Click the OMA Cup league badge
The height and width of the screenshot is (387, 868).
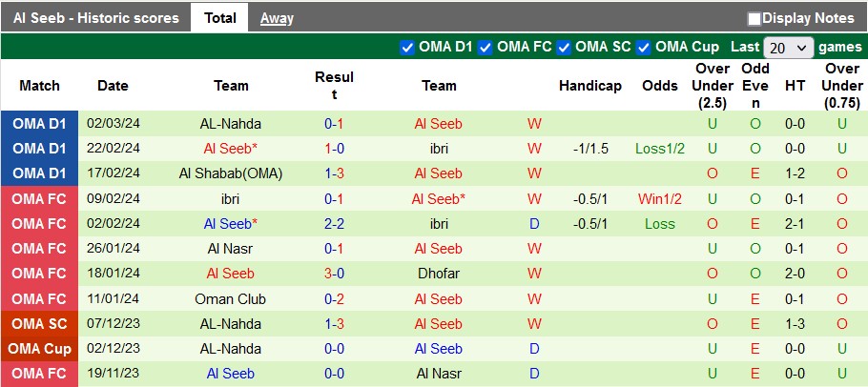(x=39, y=349)
